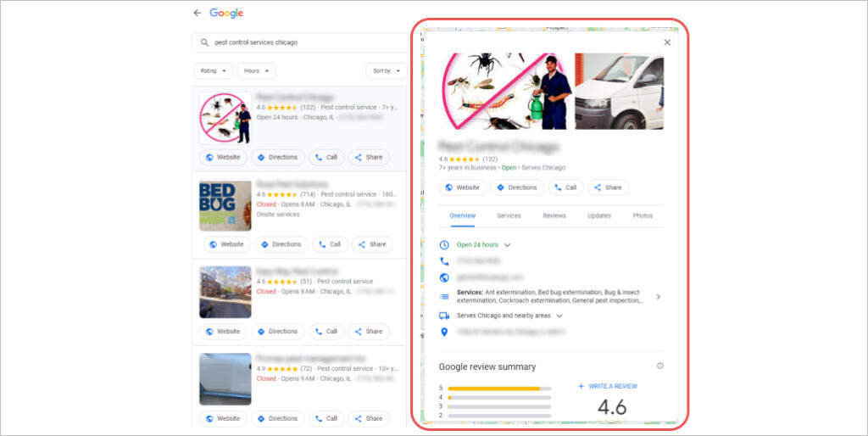Get Directions for the 51-review listing
Image resolution: width=868 pixels, height=436 pixels.
pos(278,332)
